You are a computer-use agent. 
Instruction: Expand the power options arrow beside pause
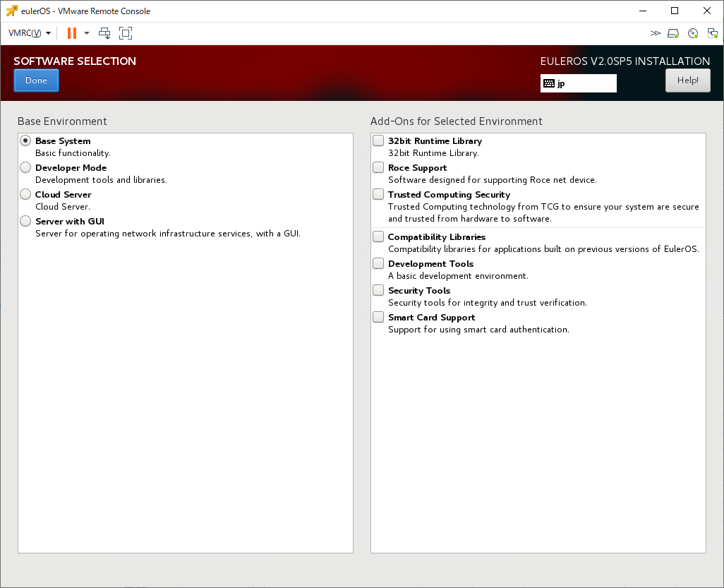pyautogui.click(x=87, y=33)
